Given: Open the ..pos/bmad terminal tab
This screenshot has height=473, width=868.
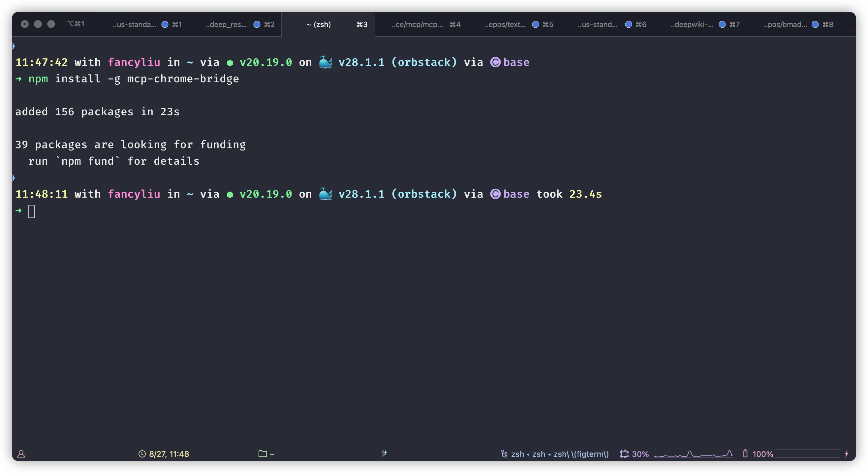Looking at the screenshot, I should tap(785, 24).
